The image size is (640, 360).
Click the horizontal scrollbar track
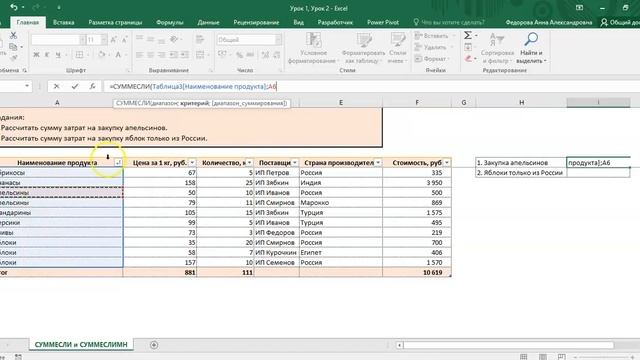pos(509,345)
